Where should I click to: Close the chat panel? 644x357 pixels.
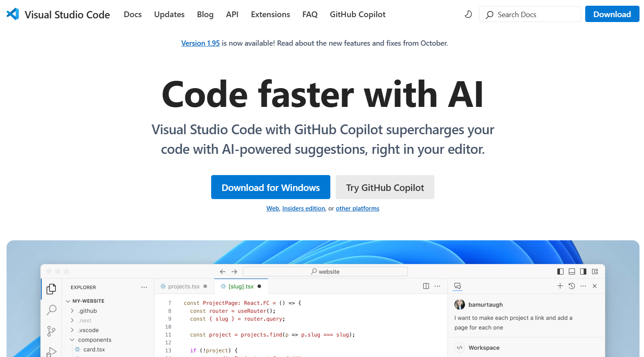click(x=595, y=286)
